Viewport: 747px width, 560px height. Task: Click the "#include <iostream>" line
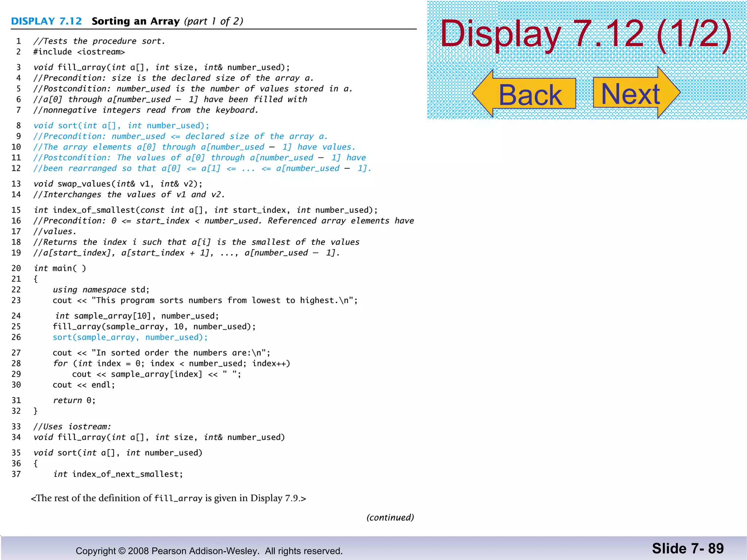79,52
